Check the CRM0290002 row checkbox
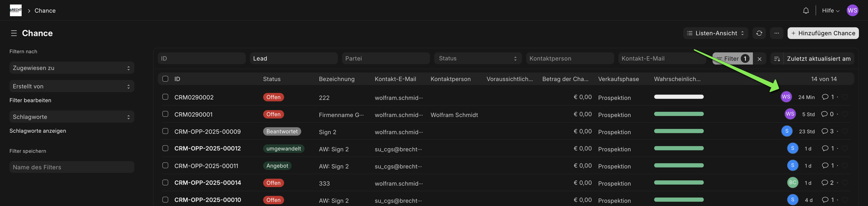The image size is (868, 206). pyautogui.click(x=165, y=97)
